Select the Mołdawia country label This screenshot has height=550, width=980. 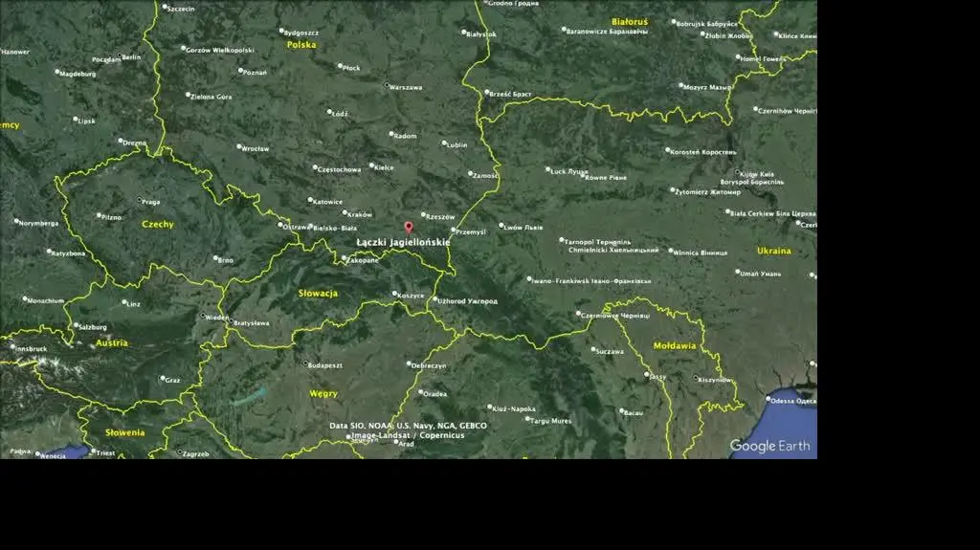(x=675, y=345)
